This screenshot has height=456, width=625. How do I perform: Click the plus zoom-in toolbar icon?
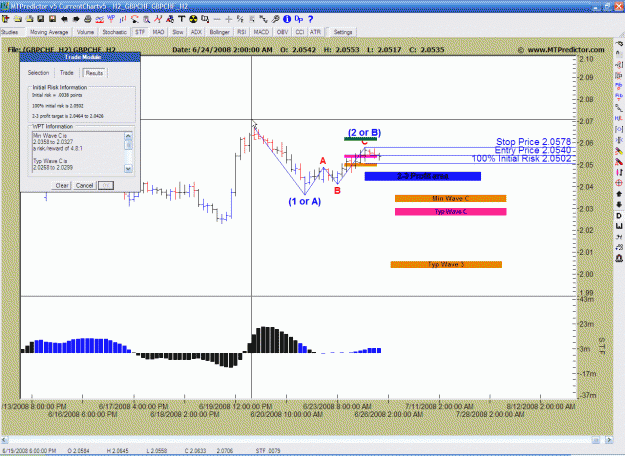pos(228,19)
